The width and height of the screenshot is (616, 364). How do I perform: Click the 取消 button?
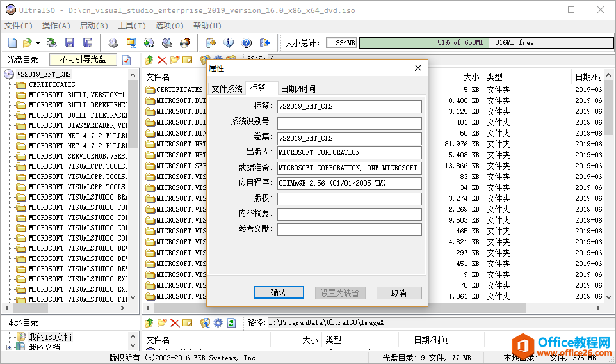coord(398,293)
